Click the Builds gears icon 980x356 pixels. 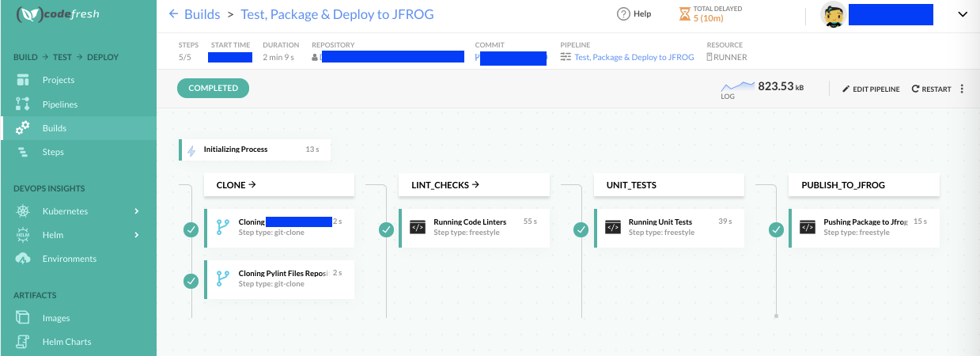pos(23,127)
